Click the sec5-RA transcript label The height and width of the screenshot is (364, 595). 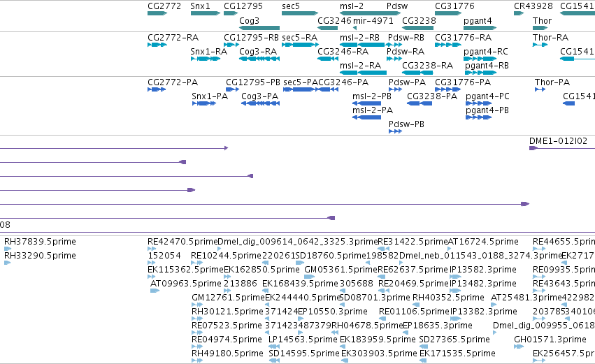pos(299,38)
